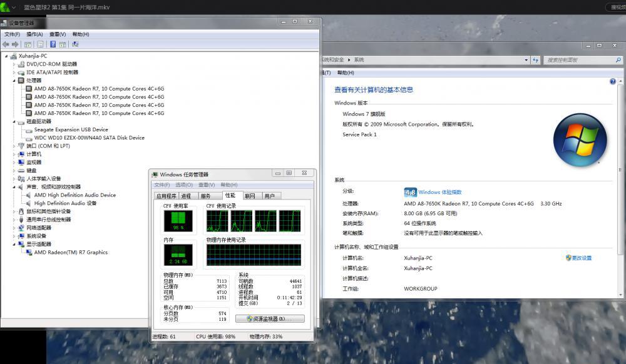Click the Device Manager title bar icon

(4, 23)
